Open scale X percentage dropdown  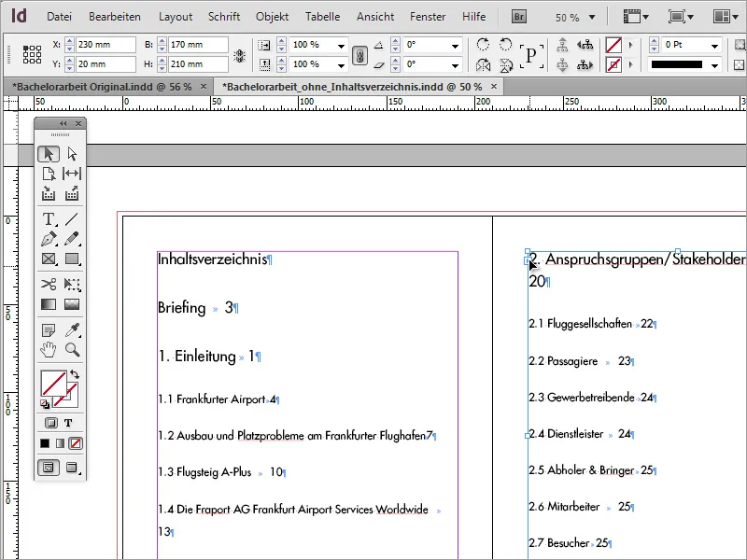tap(341, 46)
